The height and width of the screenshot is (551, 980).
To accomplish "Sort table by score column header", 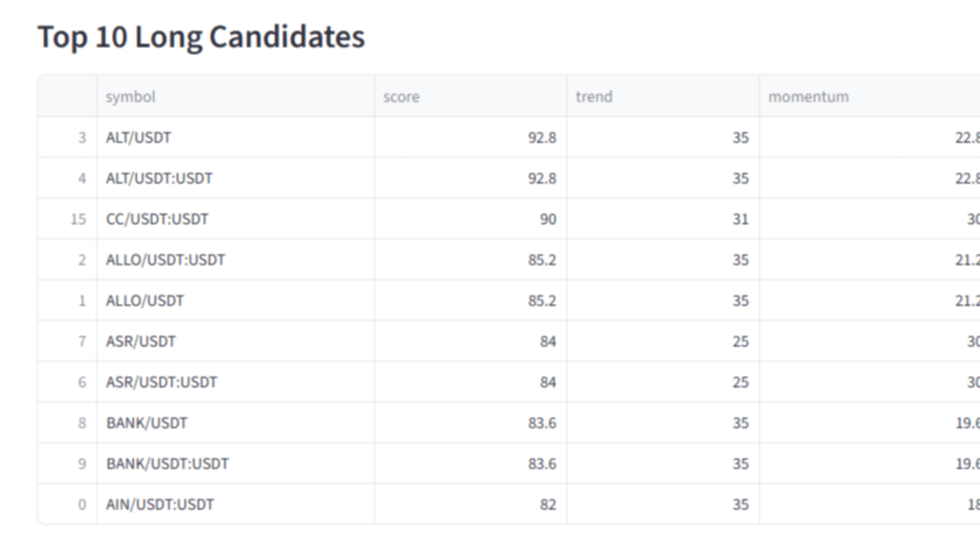I will pyautogui.click(x=470, y=96).
